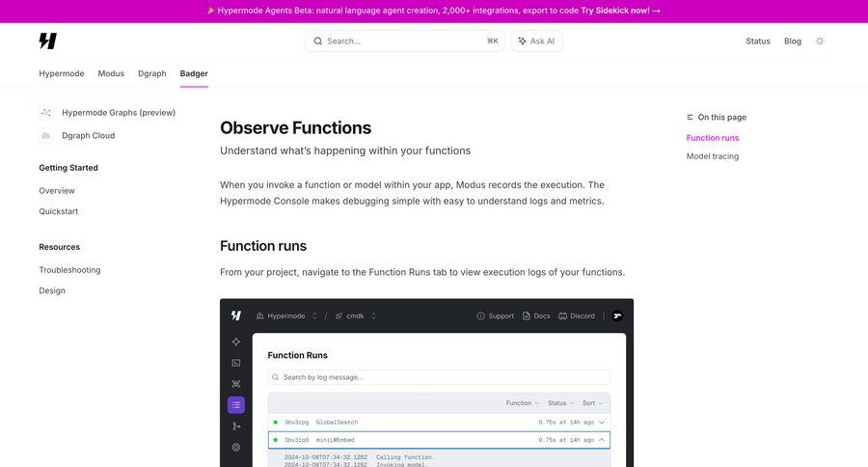The height and width of the screenshot is (467, 868).
Task: Click the settings gear icon in console sidebar
Action: point(236,447)
